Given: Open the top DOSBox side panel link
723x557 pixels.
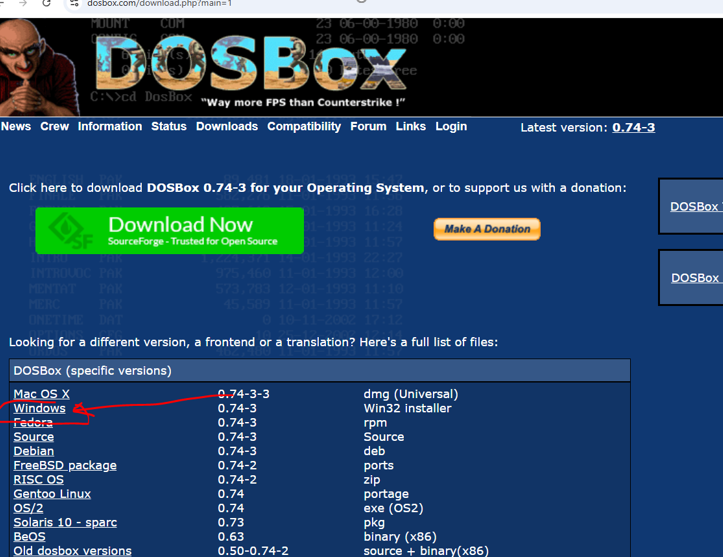Looking at the screenshot, I should click(x=695, y=207).
